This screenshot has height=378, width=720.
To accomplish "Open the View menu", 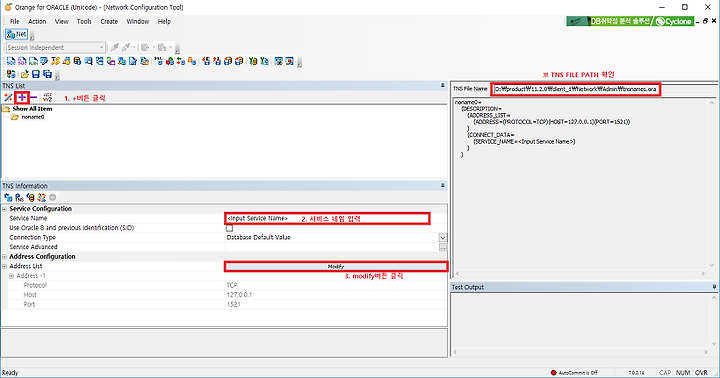I will [x=62, y=21].
